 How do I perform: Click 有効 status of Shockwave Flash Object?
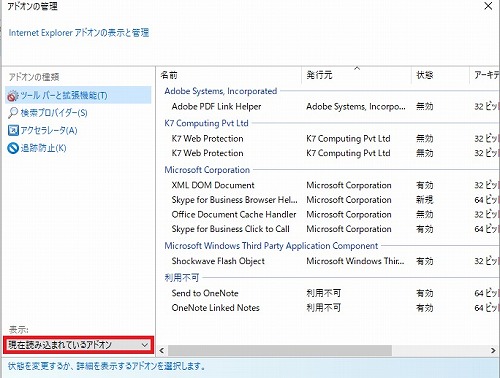[425, 261]
